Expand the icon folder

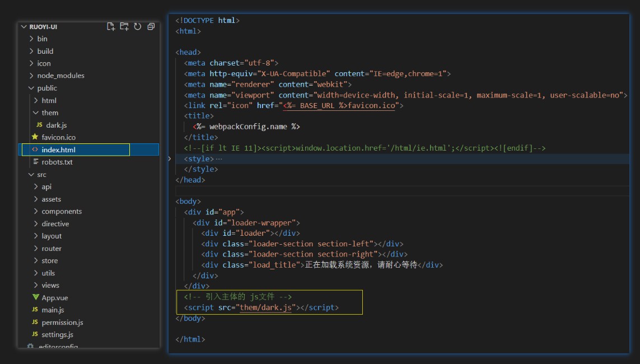pyautogui.click(x=31, y=63)
